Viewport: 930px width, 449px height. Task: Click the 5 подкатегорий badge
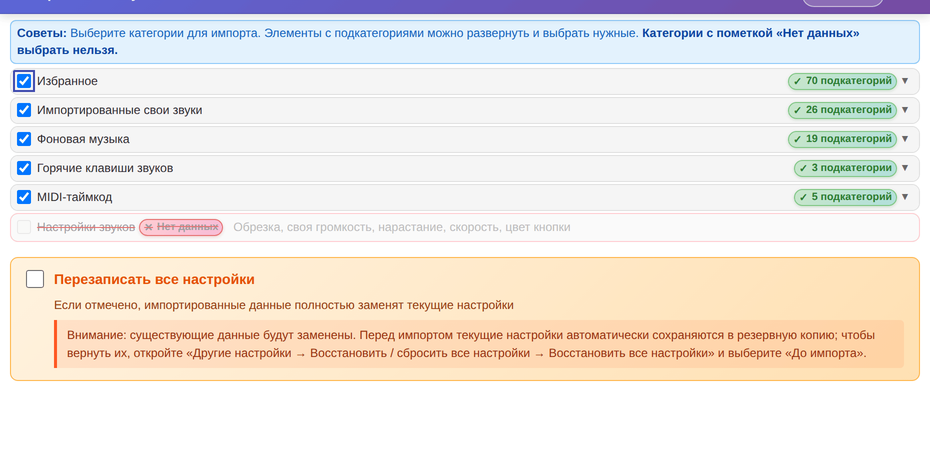click(845, 197)
